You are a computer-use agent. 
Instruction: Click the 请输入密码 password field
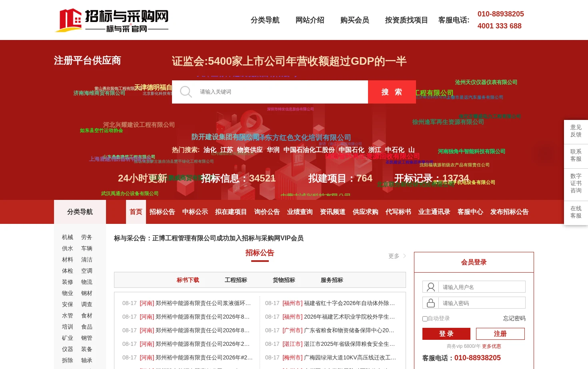pos(482,303)
